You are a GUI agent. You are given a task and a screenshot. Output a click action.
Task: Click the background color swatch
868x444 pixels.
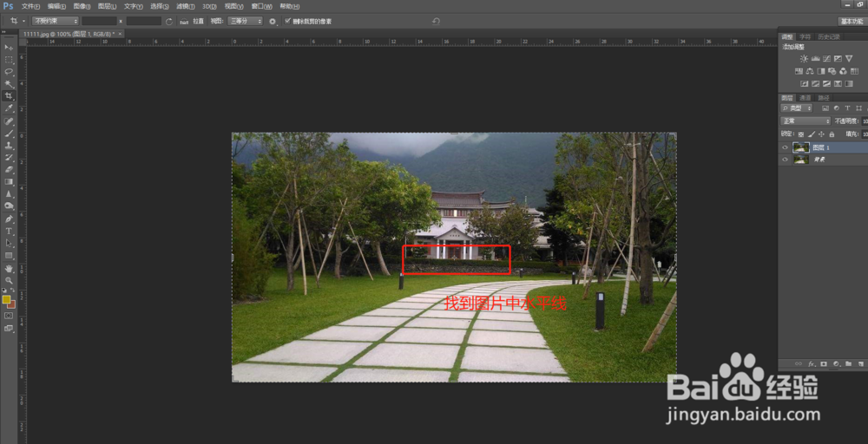pyautogui.click(x=11, y=304)
